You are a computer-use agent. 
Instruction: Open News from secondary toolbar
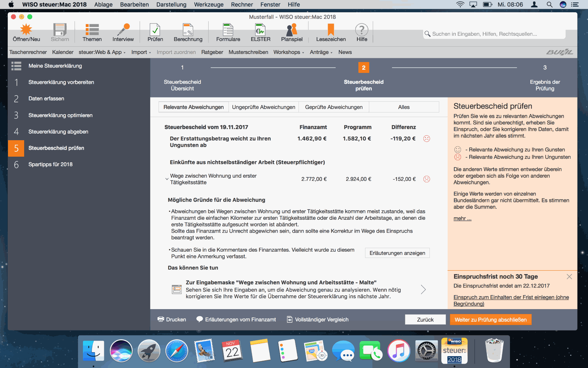[x=345, y=52]
